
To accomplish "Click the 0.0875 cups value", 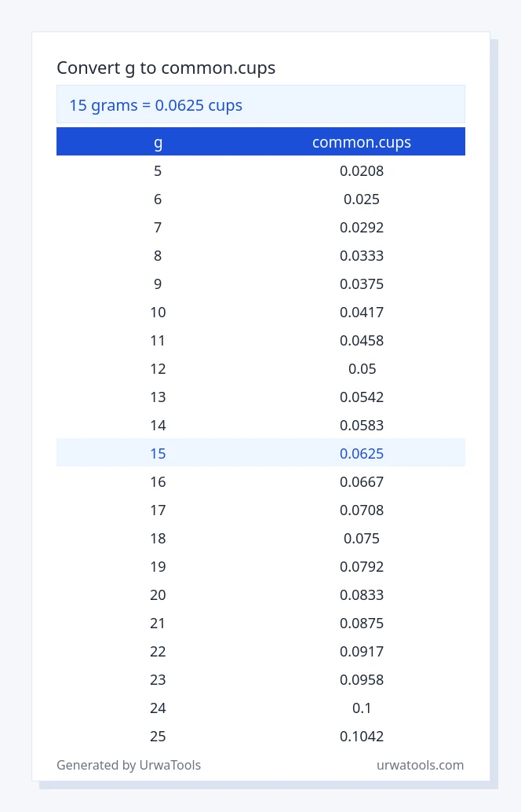I will coord(362,623).
